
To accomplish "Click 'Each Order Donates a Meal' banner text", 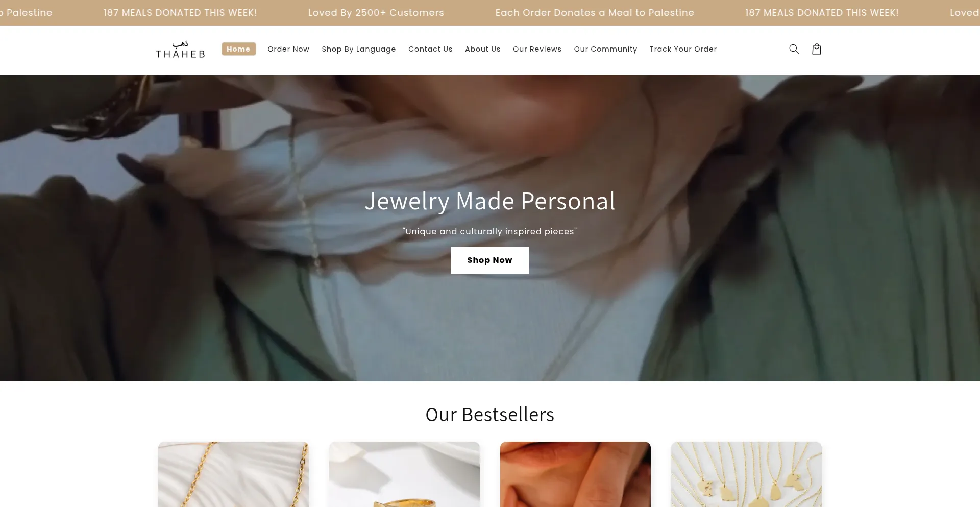I will pos(595,13).
